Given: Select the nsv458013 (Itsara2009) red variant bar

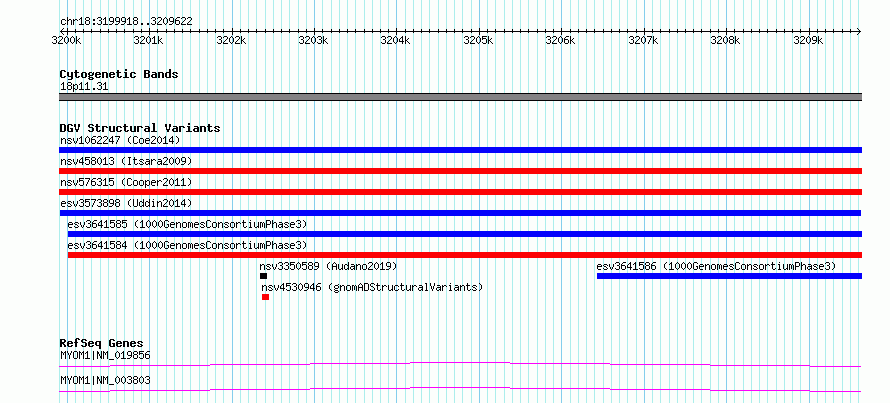Looking at the screenshot, I should [460, 171].
